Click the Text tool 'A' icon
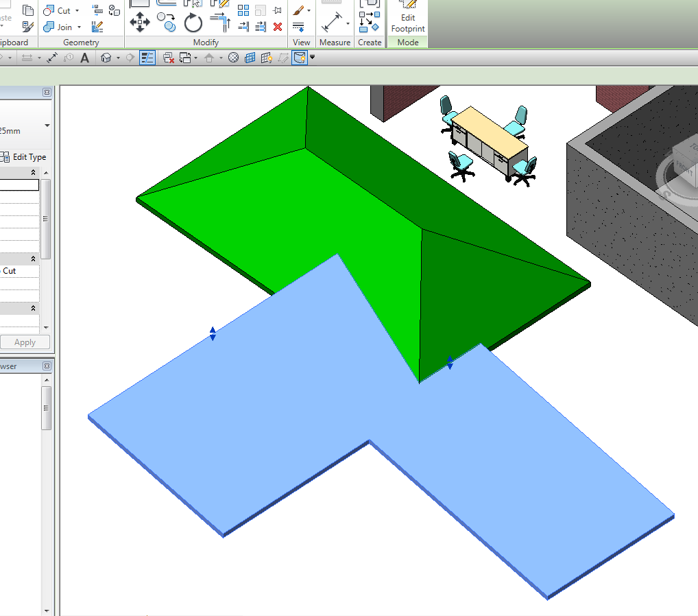 click(x=84, y=58)
